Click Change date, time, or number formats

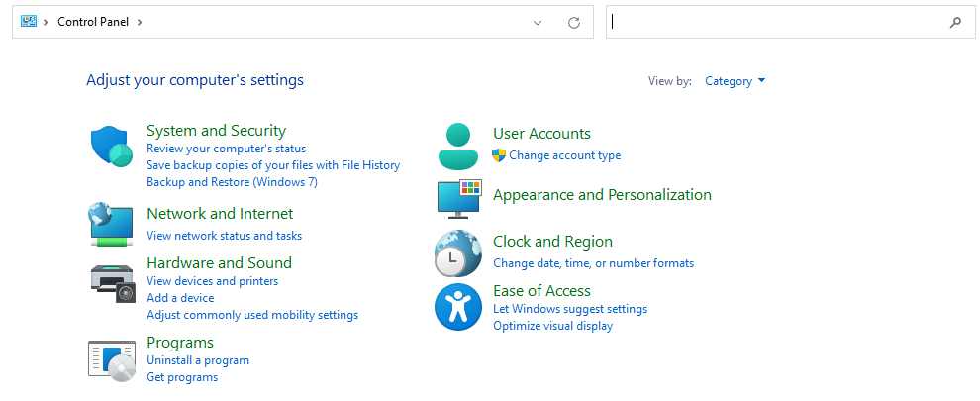(x=593, y=263)
